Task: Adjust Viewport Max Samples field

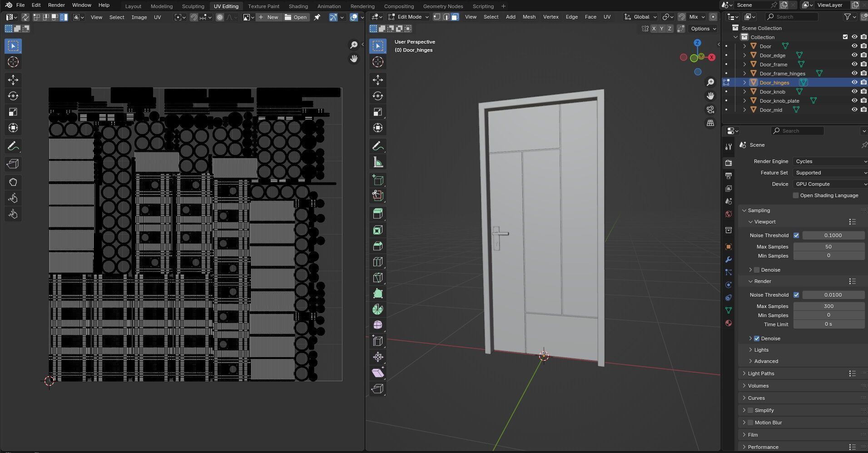Action: point(828,247)
